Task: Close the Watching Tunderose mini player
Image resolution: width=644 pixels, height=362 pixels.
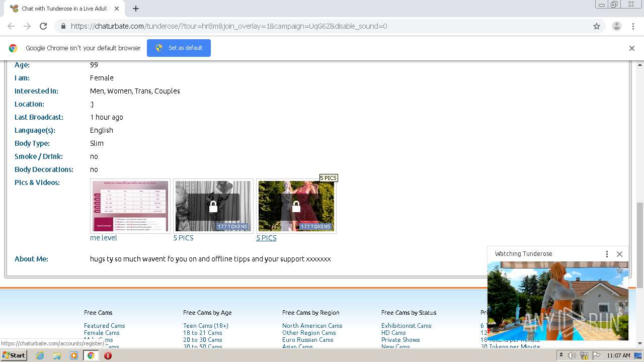Action: point(620,254)
